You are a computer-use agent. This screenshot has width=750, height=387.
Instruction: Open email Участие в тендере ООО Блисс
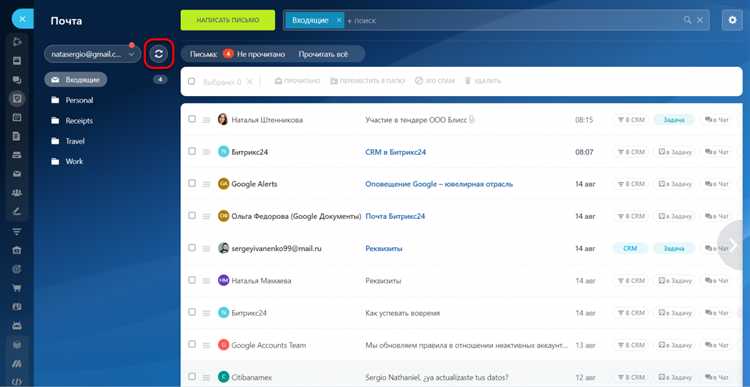click(416, 120)
